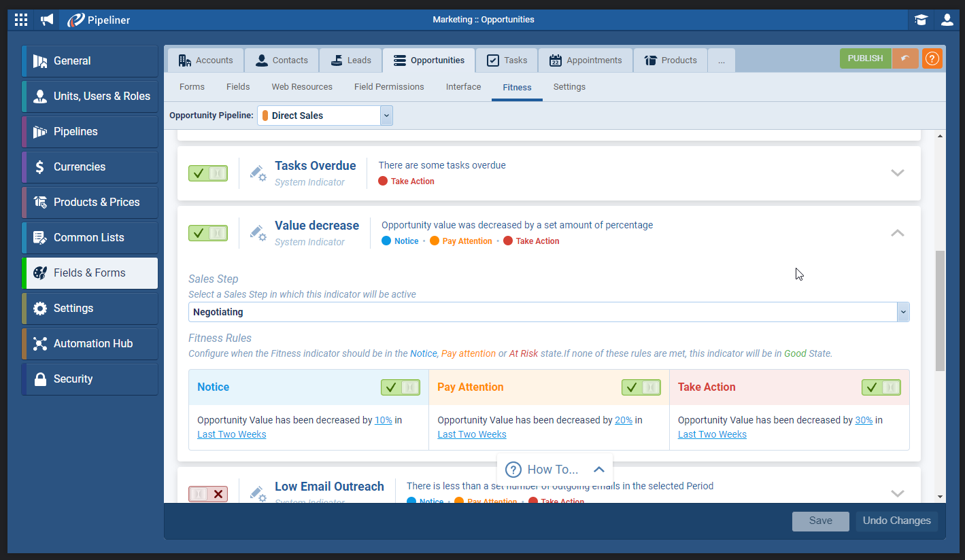Click the vertical scrollbar thumb

click(940, 311)
